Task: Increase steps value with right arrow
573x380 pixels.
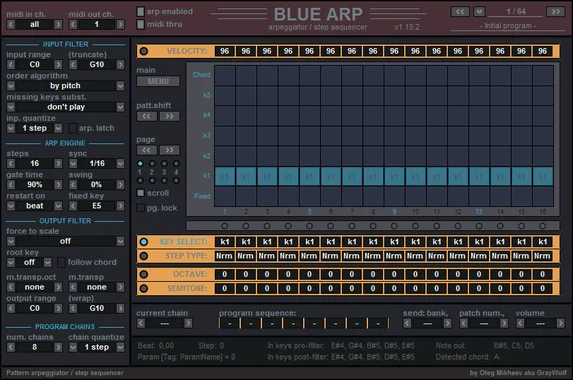Action: [x=58, y=163]
